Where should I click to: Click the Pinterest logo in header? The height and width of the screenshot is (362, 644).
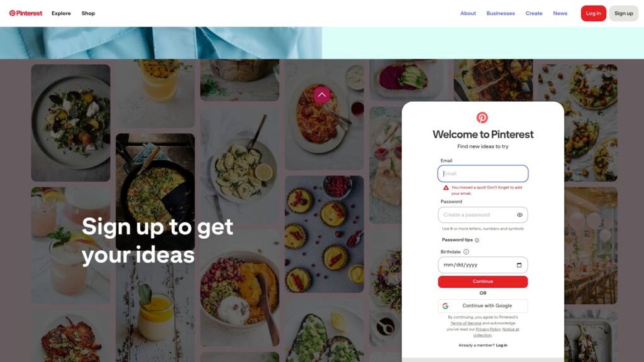point(25,13)
